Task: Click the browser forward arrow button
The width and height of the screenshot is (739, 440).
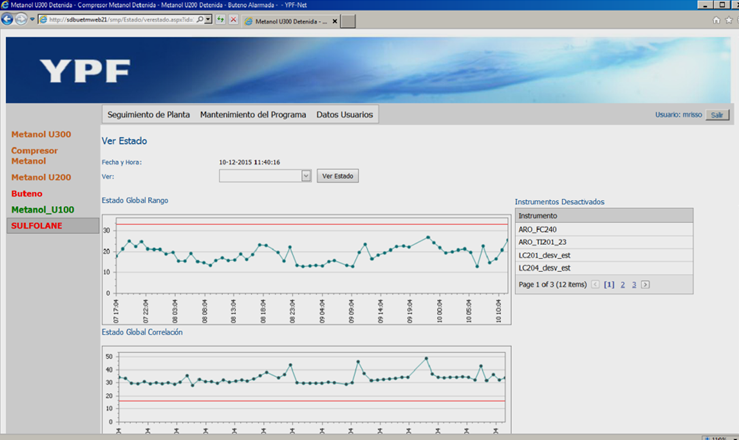Action: tap(21, 19)
